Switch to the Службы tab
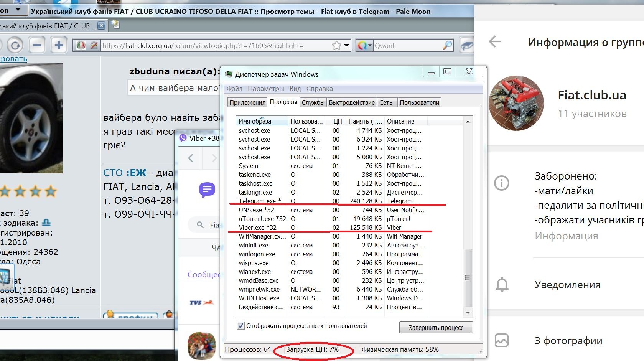The image size is (644, 361). [313, 102]
